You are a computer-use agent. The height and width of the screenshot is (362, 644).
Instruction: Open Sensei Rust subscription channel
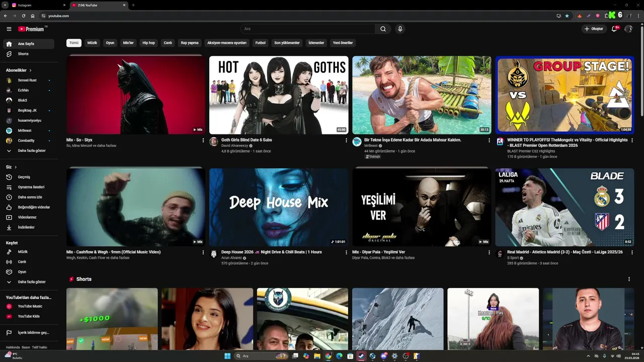(x=29, y=80)
